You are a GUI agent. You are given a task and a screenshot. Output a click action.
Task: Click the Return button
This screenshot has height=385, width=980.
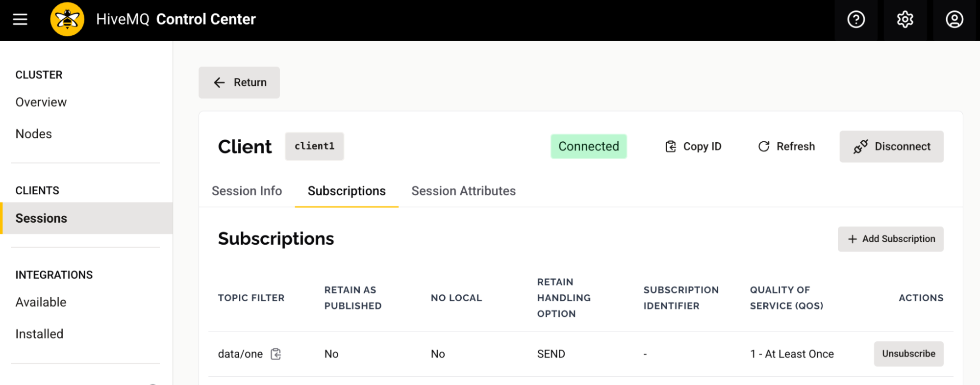(x=239, y=82)
